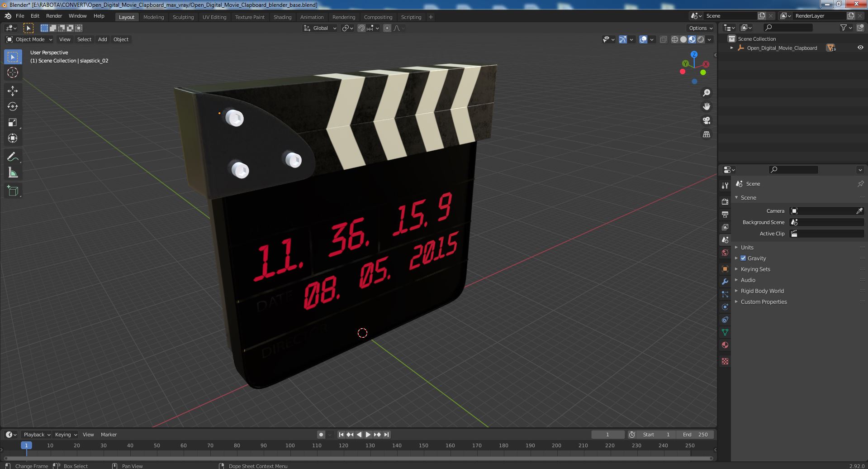
Task: Switch to Solid viewport shading
Action: tap(683, 39)
